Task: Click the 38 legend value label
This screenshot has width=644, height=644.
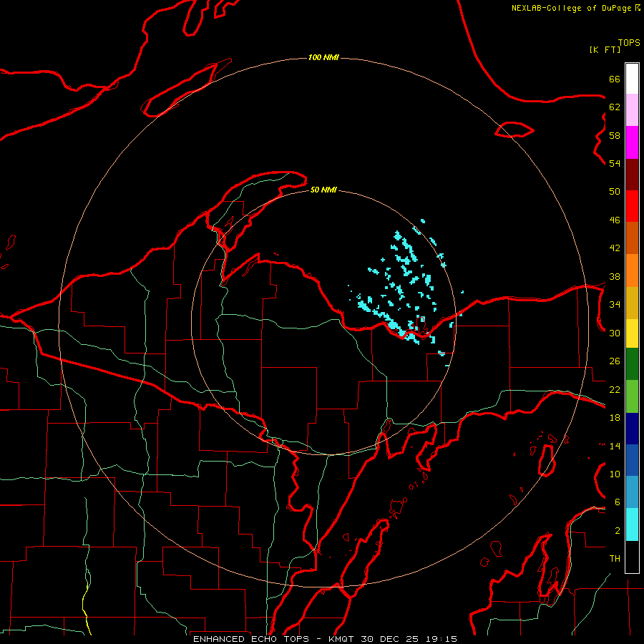Action: 615,277
